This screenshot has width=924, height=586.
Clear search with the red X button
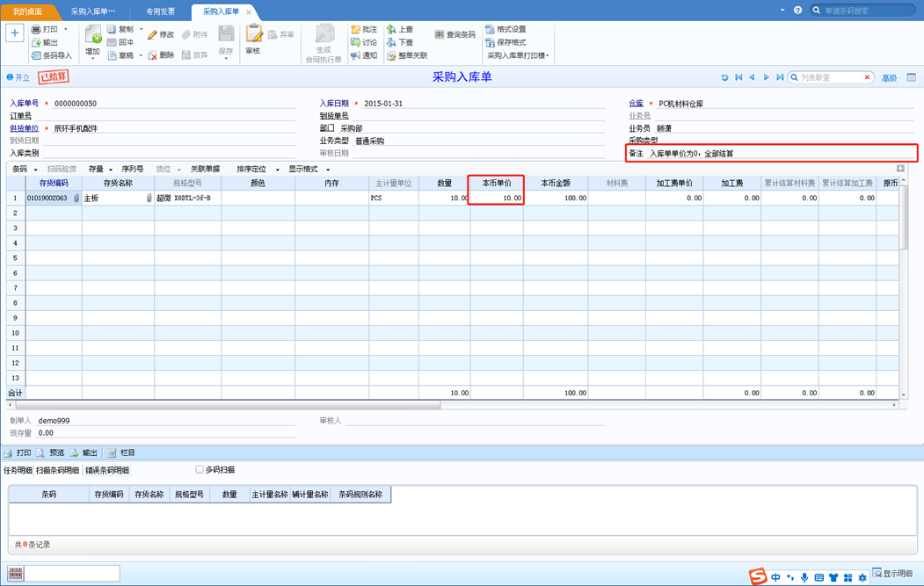tap(867, 77)
